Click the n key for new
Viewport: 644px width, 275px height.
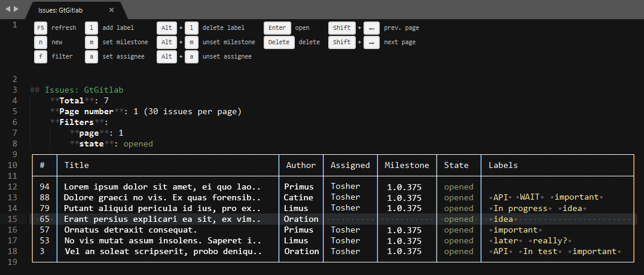pyautogui.click(x=40, y=42)
